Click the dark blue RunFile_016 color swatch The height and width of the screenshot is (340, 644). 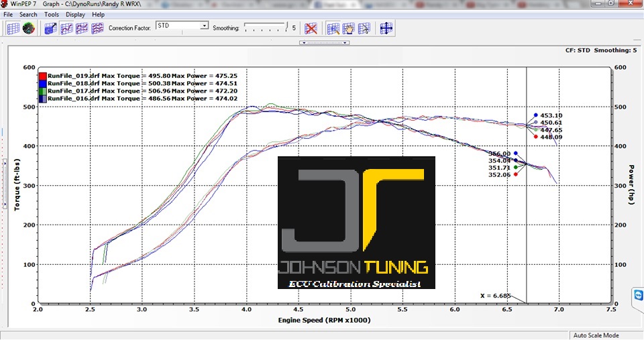[43, 99]
